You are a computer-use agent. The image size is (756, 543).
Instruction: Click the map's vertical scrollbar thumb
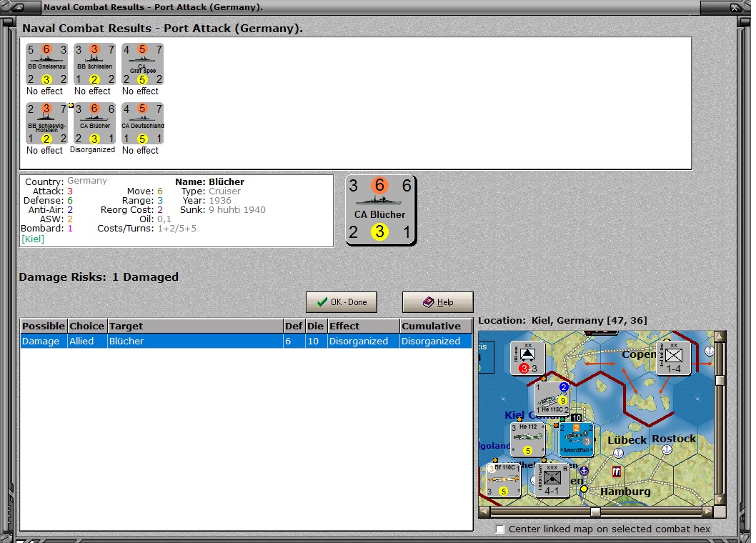(x=720, y=381)
